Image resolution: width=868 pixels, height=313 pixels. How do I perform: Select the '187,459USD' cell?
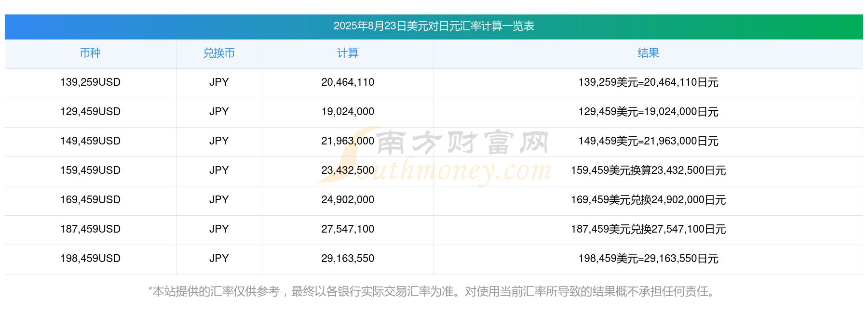[90, 229]
